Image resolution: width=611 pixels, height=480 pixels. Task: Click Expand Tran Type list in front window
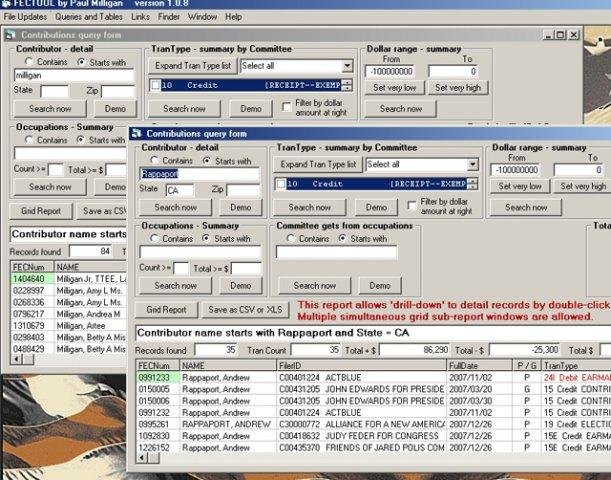[x=318, y=164]
